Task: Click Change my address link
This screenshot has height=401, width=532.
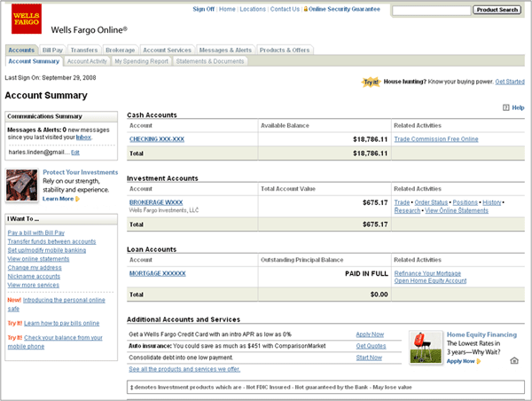Action: tap(35, 268)
